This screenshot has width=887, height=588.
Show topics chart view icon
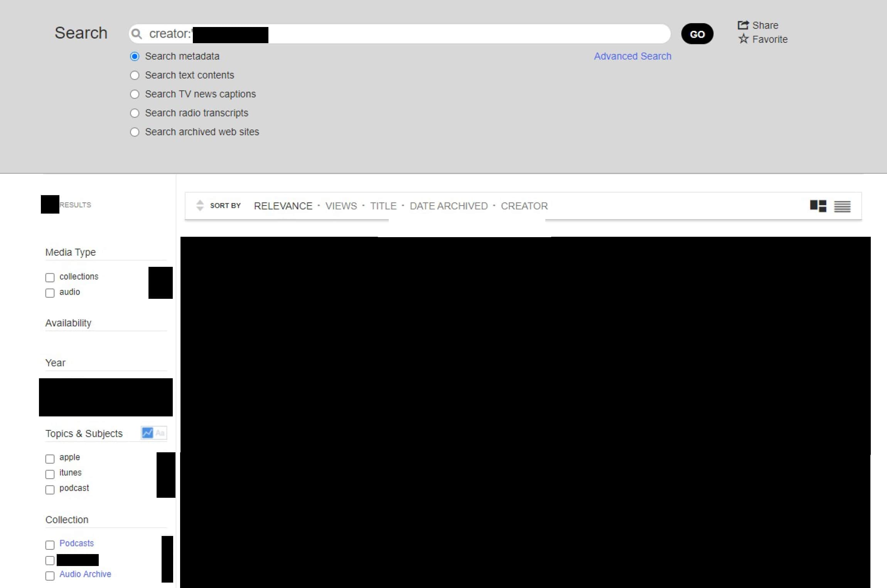(147, 433)
